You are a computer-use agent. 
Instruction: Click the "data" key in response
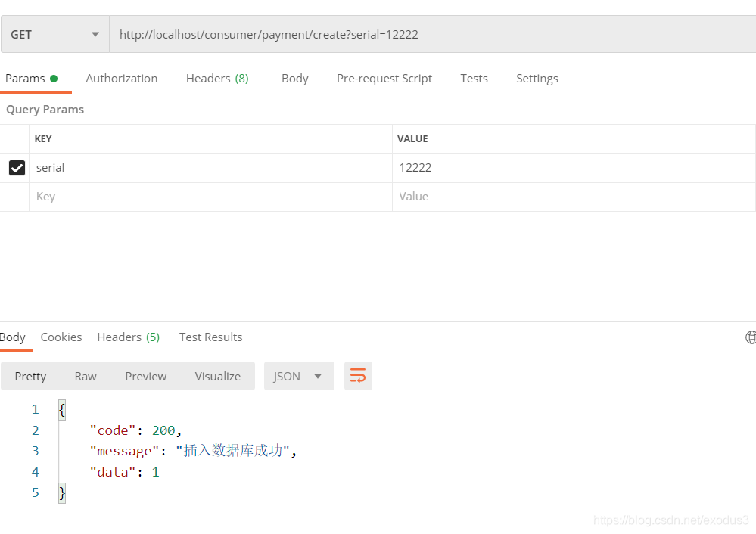coord(113,472)
